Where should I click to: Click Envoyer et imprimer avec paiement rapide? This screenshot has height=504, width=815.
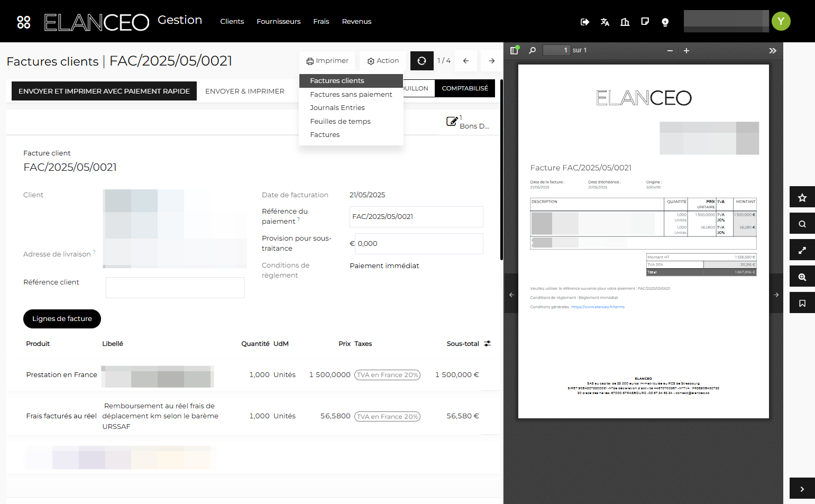(104, 91)
